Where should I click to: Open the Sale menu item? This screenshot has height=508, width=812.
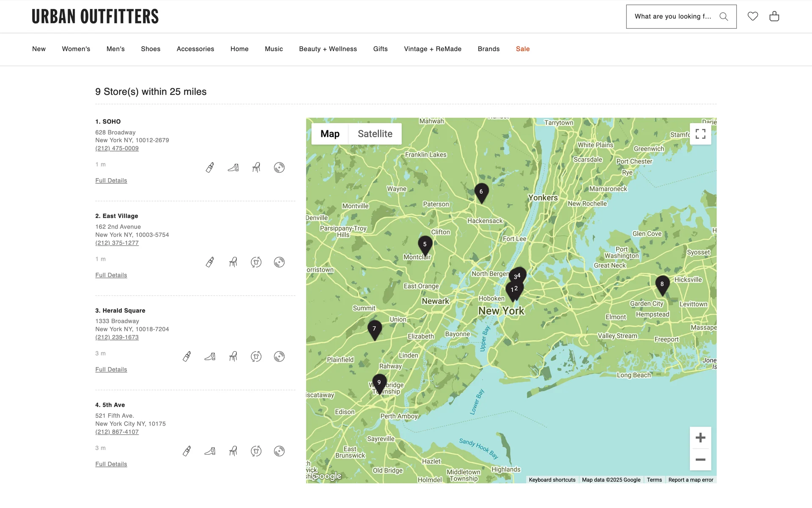pyautogui.click(x=522, y=49)
